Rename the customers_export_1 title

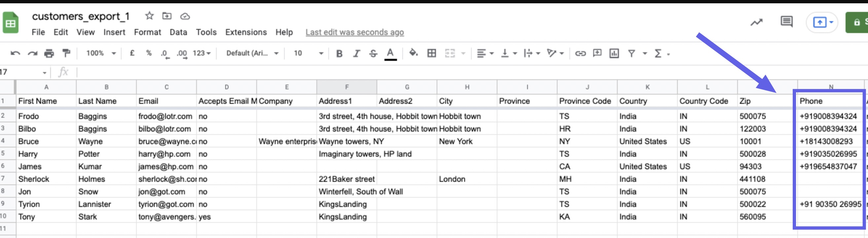(81, 16)
